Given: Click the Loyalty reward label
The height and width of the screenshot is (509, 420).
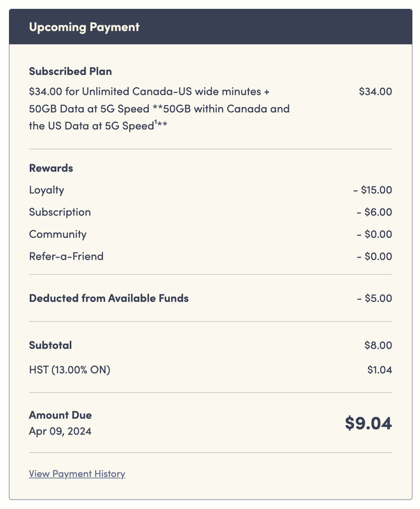Looking at the screenshot, I should click(x=46, y=190).
